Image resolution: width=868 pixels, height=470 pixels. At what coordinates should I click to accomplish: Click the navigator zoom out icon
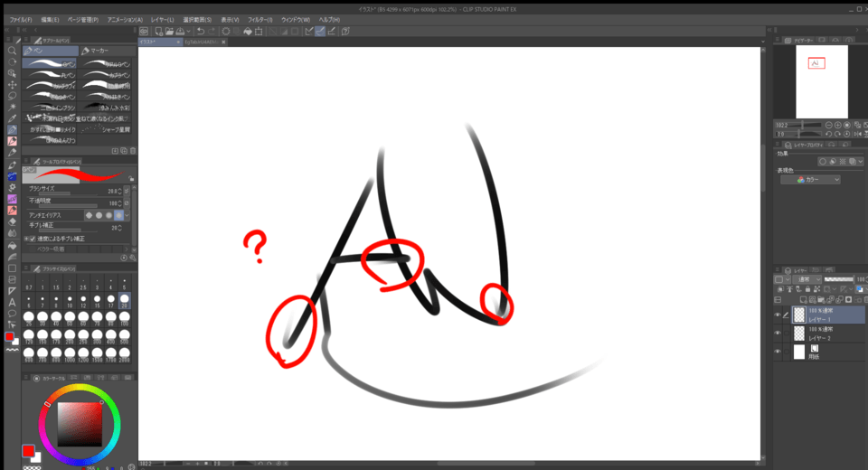829,126
